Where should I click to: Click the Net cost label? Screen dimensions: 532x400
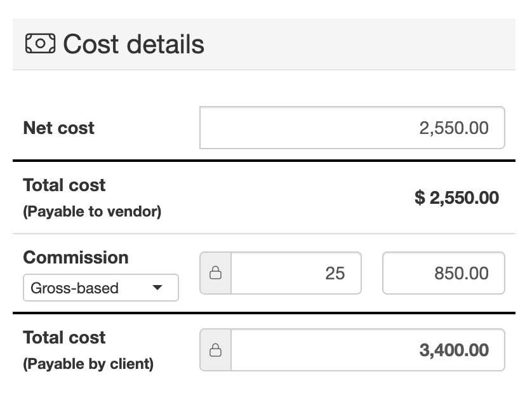(58, 128)
